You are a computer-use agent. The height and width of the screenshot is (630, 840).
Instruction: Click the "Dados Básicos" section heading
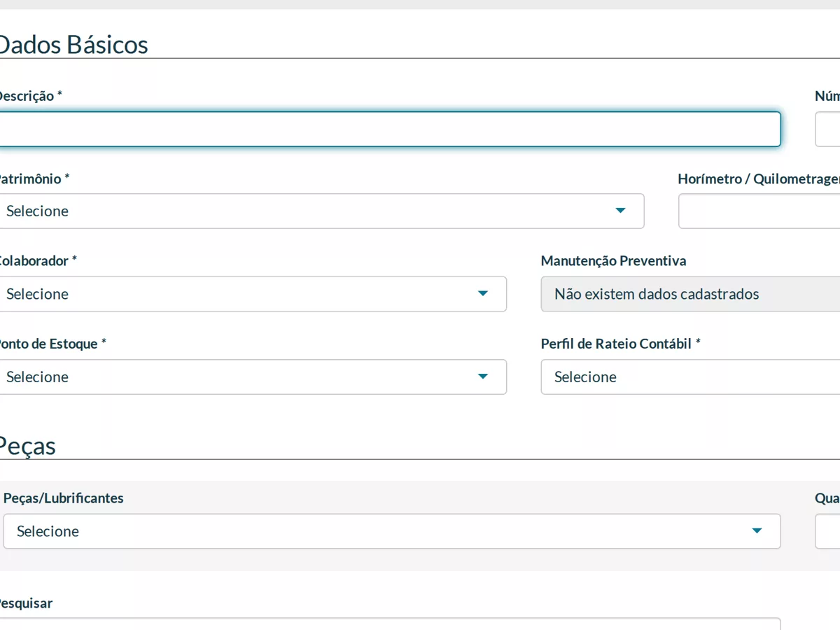73,45
